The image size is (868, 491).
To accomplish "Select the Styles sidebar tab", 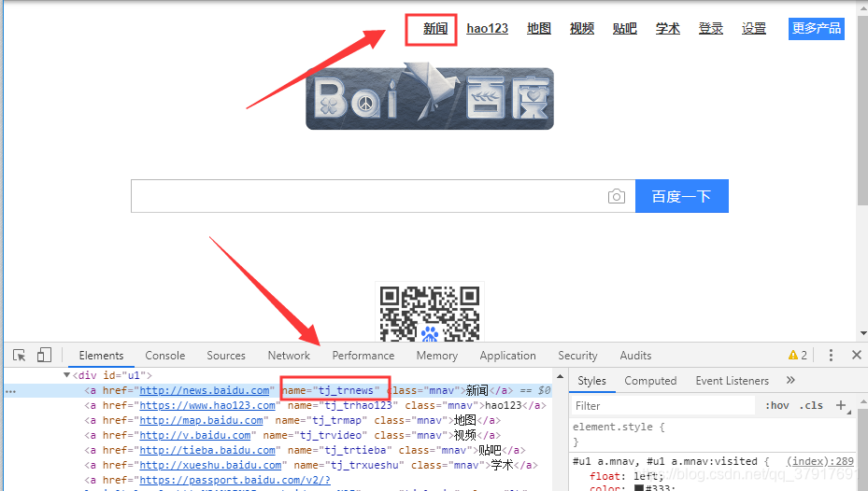I will tap(591, 381).
